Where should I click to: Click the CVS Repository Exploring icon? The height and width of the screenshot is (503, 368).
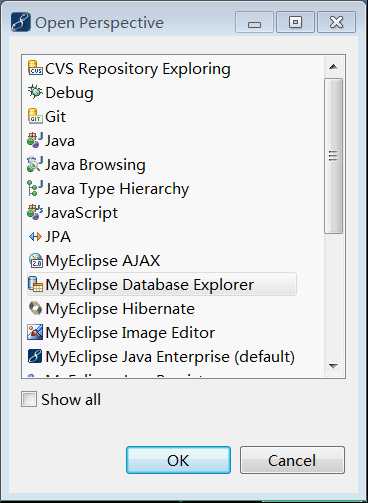(35, 68)
